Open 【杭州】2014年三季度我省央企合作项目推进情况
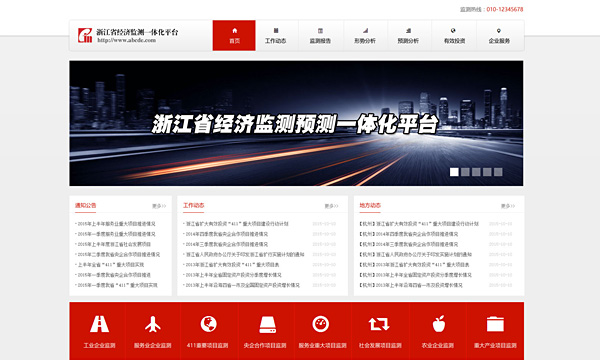The width and height of the screenshot is (600, 360). tap(409, 244)
